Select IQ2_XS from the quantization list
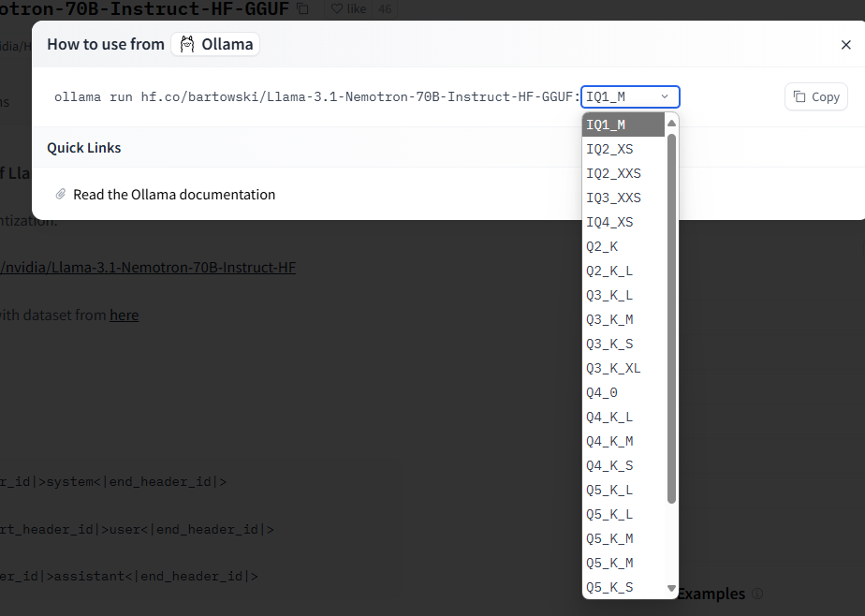865x616 pixels. 623,149
